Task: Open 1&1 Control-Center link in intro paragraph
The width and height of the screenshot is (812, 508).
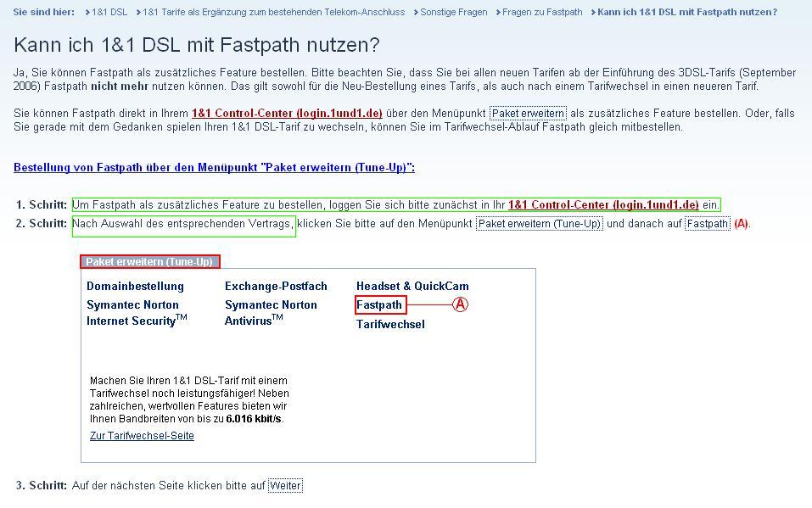Action: (287, 113)
